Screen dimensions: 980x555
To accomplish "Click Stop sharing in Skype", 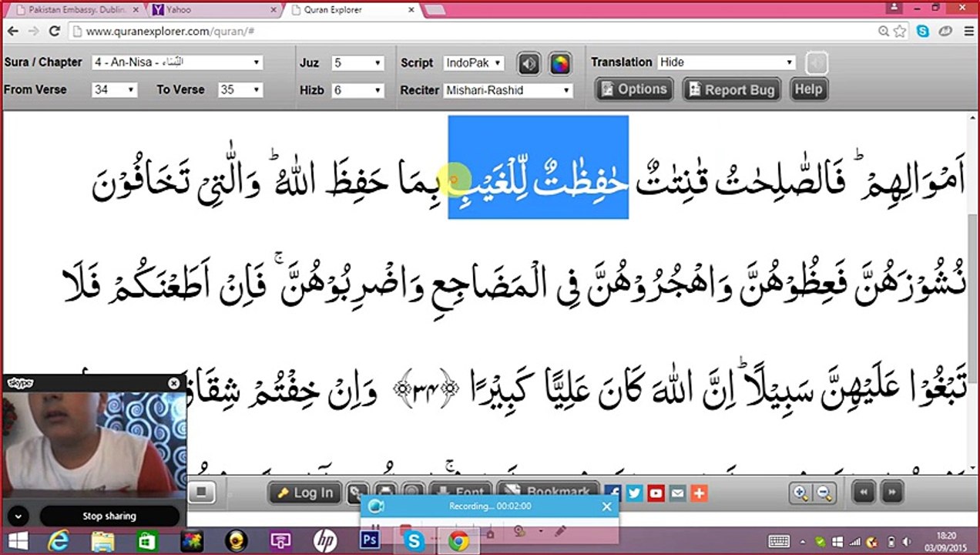I will (109, 516).
